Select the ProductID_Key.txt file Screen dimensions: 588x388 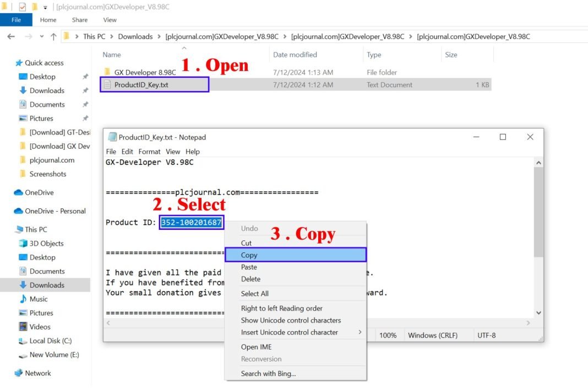[x=141, y=85]
